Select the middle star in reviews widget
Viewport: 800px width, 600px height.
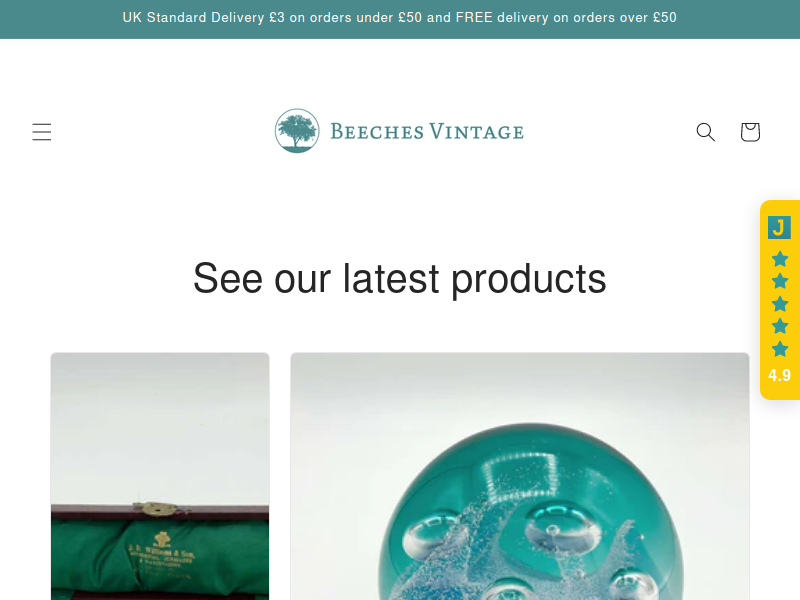[x=780, y=304]
